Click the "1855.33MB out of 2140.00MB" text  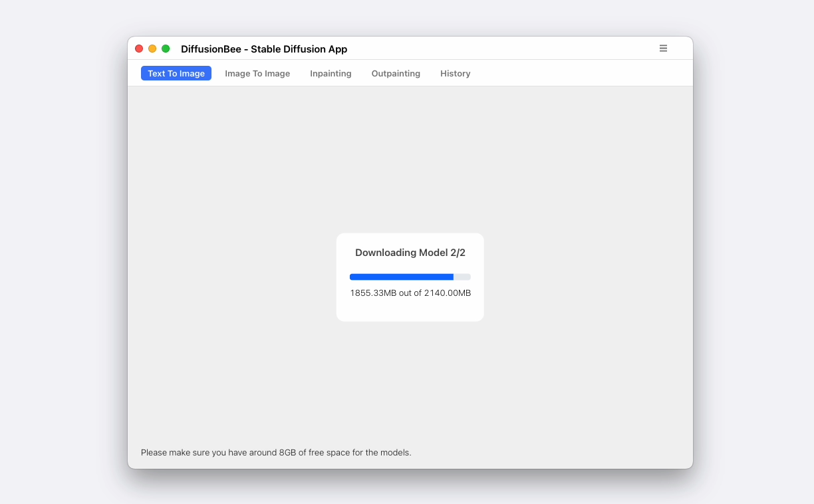[410, 293]
